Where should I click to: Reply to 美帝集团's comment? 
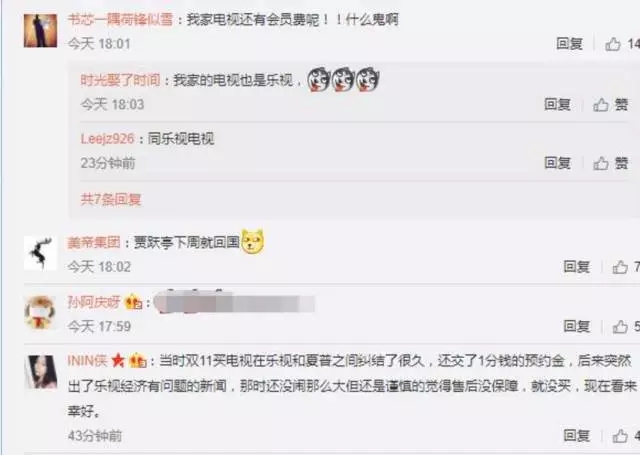(576, 267)
